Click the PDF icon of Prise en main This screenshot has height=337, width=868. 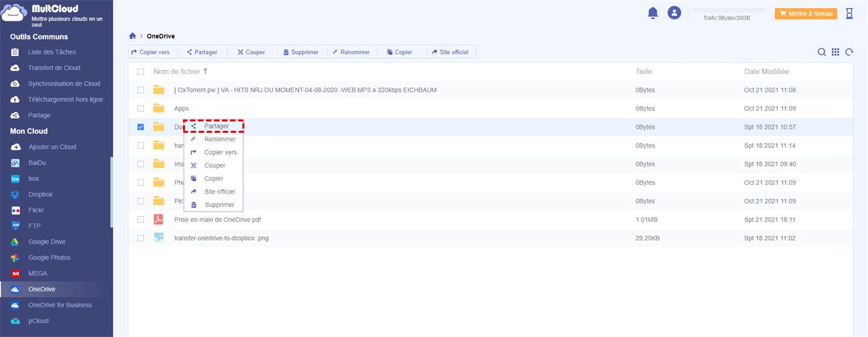tap(158, 219)
